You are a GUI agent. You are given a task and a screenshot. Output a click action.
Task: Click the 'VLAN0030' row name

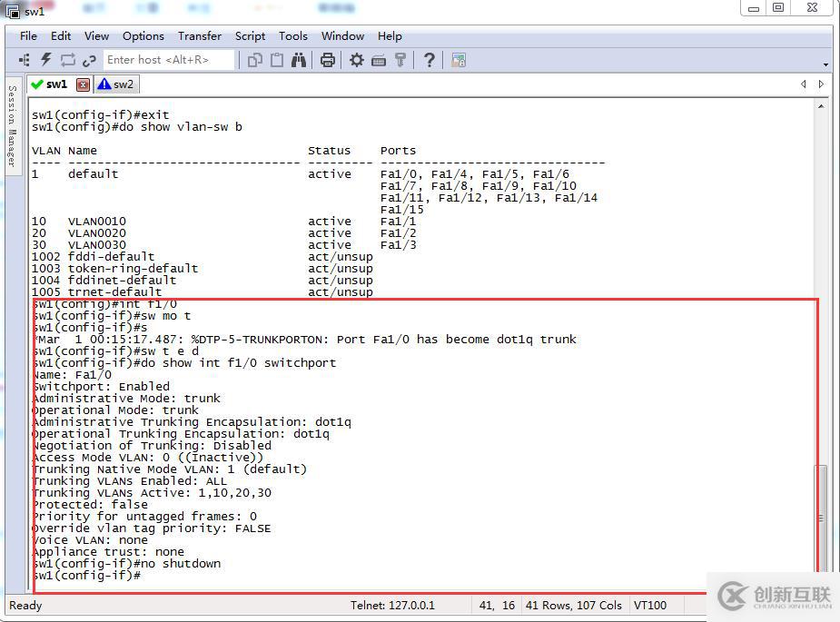pyautogui.click(x=97, y=245)
